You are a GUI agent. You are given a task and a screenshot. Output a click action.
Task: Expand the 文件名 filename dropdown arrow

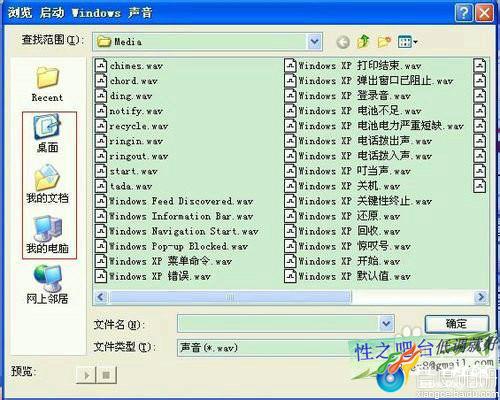pos(386,323)
